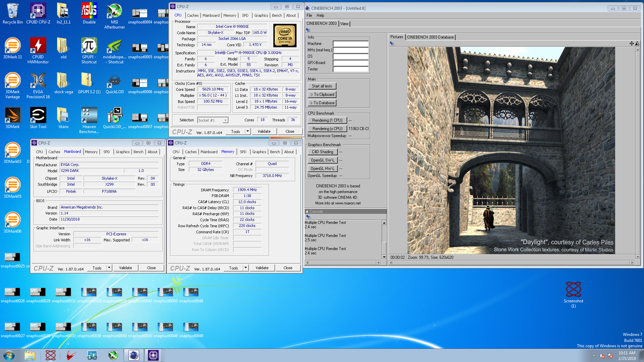Click the Tester input field
644x362 pixels.
point(351,69)
